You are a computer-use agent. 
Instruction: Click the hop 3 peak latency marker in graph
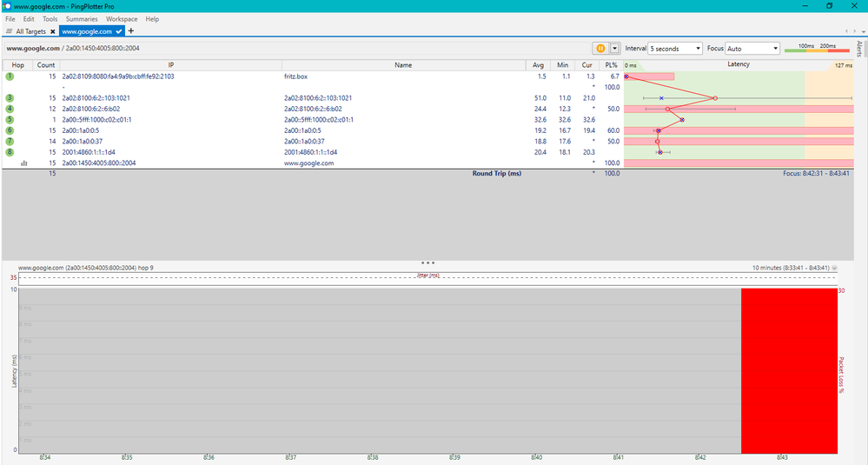715,98
